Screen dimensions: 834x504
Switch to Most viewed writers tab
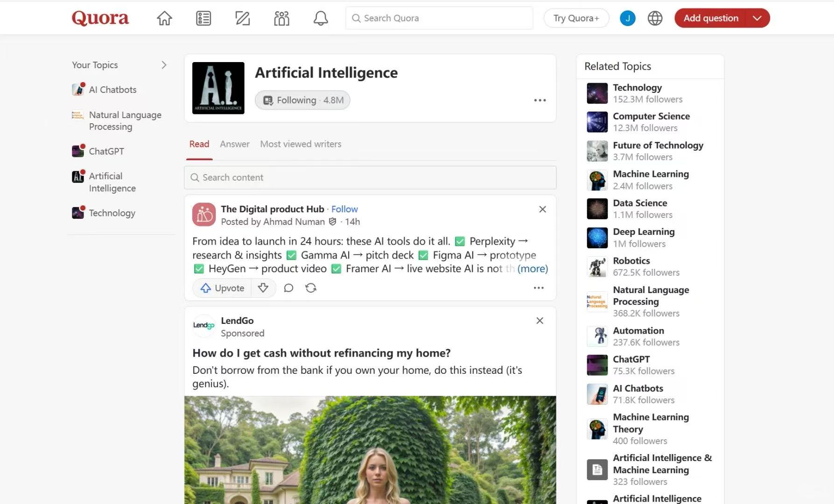[x=301, y=144]
